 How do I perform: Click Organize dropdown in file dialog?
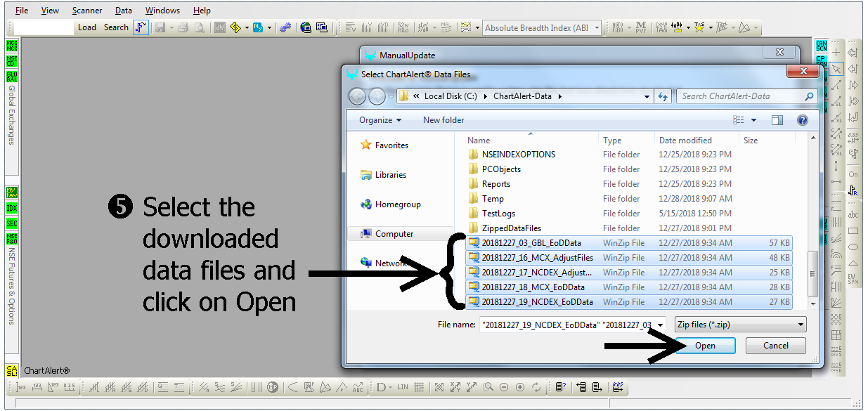pos(380,120)
